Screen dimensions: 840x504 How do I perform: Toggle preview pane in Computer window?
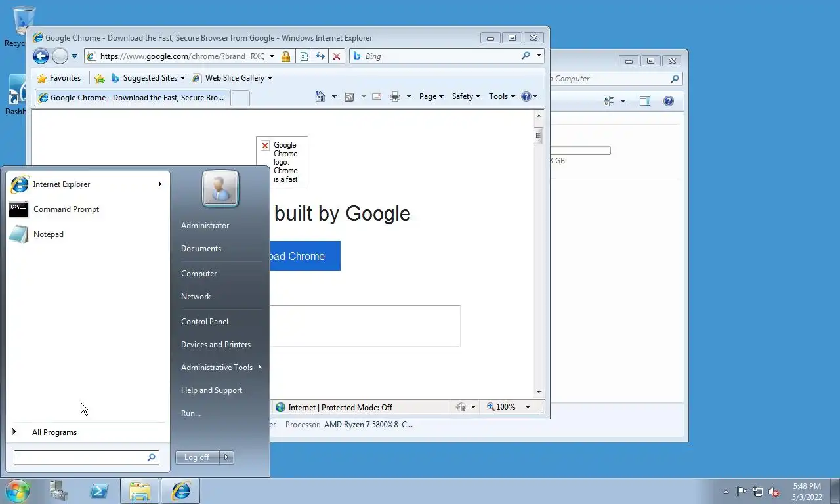click(x=645, y=101)
